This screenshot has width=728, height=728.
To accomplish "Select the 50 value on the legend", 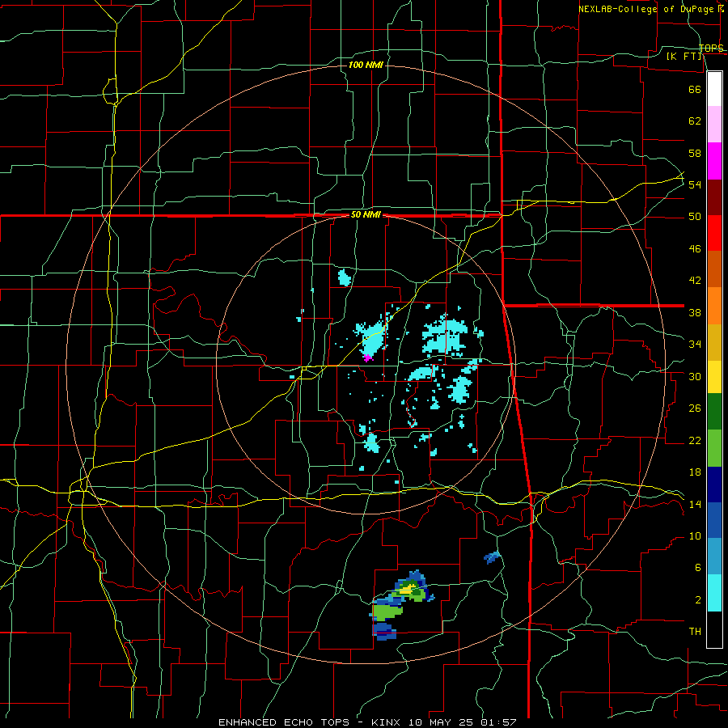I will [x=695, y=217].
